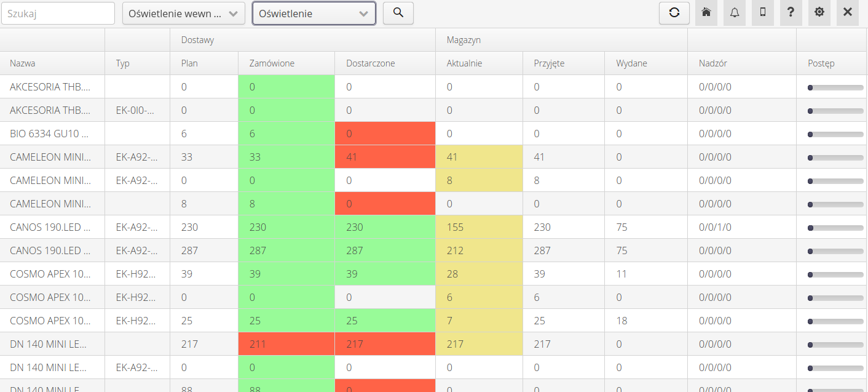
Task: Click the magnifier search button
Action: point(398,13)
